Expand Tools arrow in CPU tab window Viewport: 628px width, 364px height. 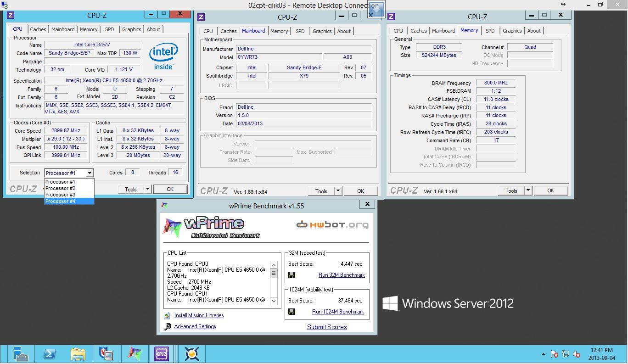click(147, 189)
